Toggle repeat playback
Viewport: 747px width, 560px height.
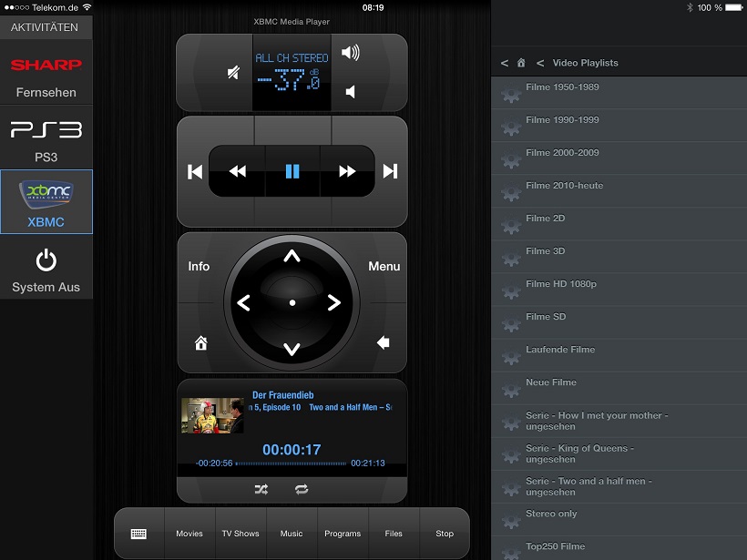coord(302,489)
